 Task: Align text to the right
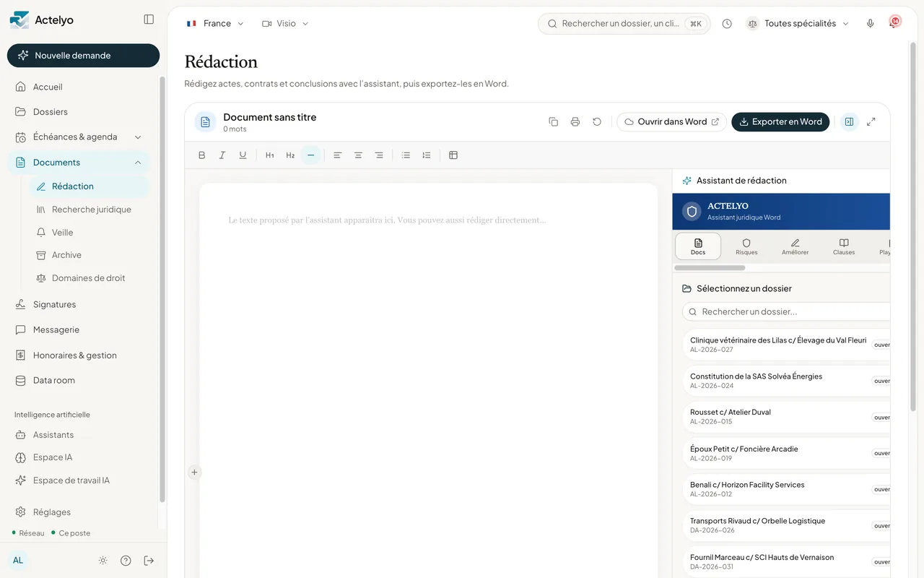click(379, 155)
